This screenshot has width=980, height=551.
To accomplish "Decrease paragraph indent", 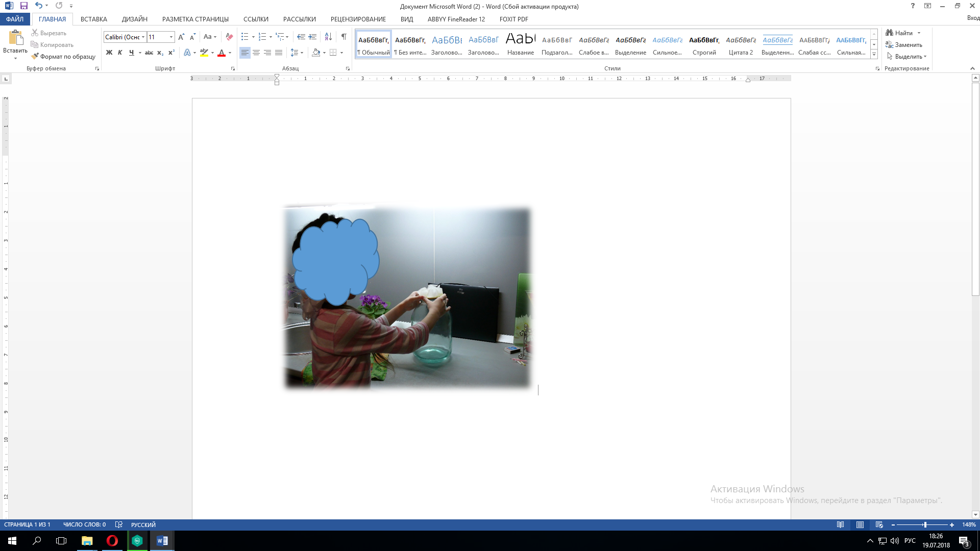I will (x=301, y=37).
